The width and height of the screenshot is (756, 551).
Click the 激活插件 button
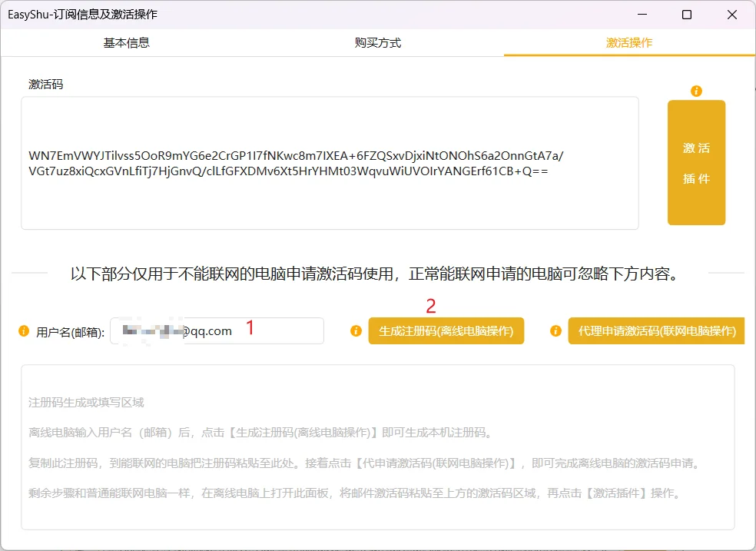coord(696,162)
